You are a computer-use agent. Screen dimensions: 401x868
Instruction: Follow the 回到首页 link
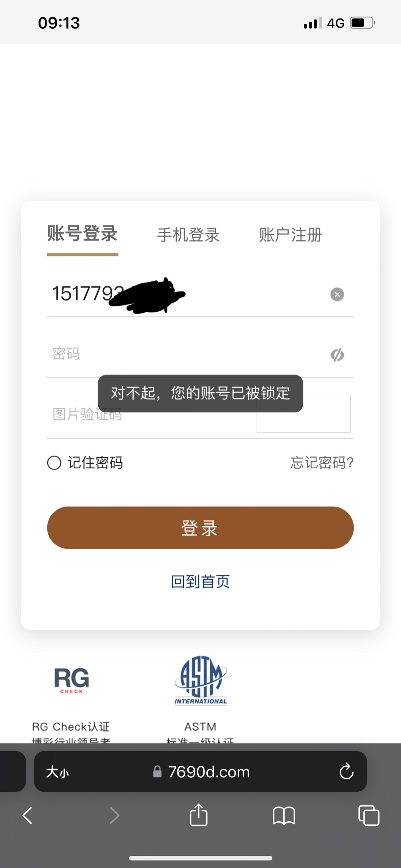click(x=200, y=582)
